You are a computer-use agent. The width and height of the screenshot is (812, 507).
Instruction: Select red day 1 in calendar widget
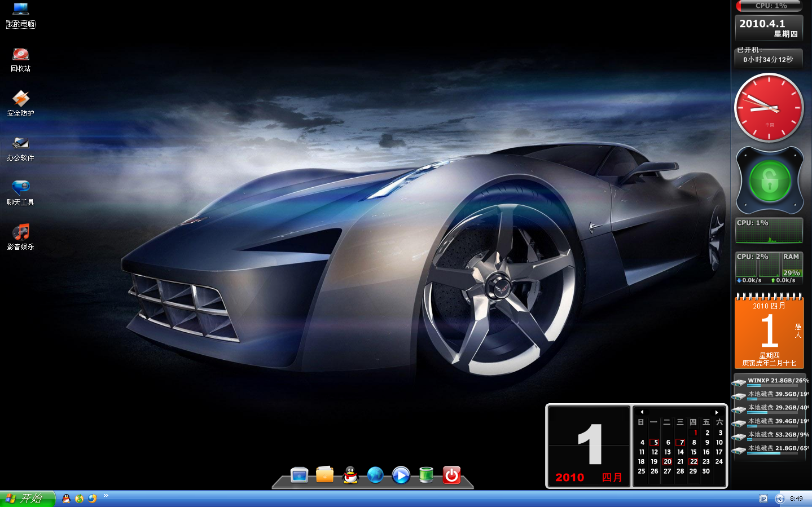(x=695, y=433)
